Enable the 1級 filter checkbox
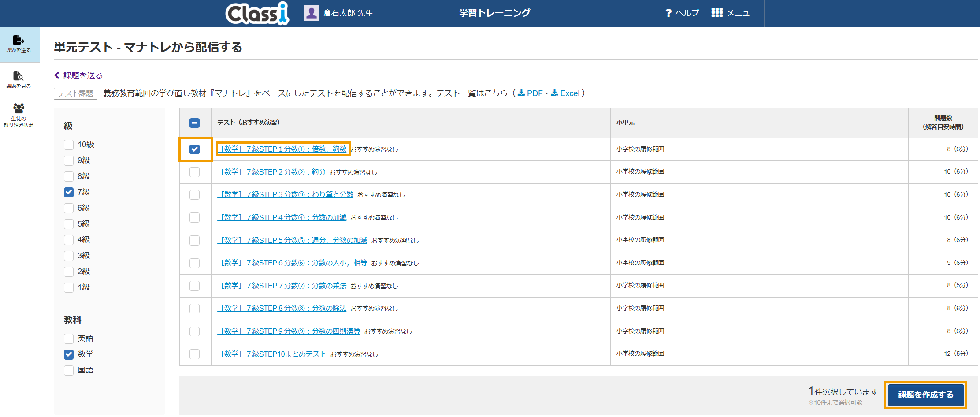Image resolution: width=980 pixels, height=417 pixels. 69,287
